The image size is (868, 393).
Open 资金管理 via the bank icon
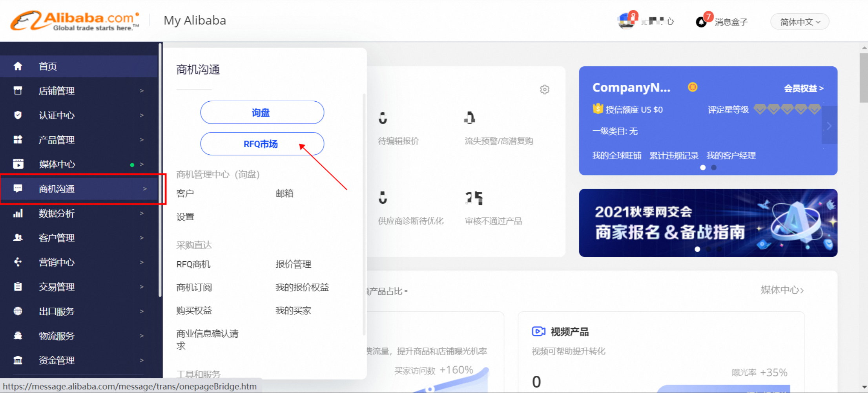tap(18, 360)
